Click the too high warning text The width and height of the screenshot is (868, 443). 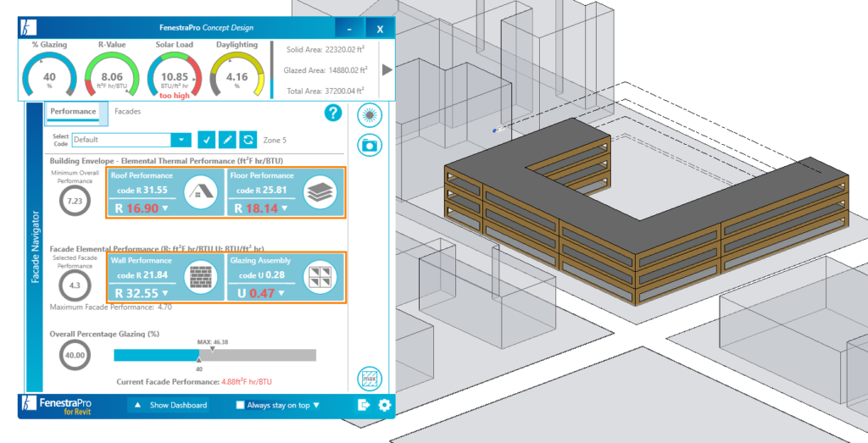(175, 96)
